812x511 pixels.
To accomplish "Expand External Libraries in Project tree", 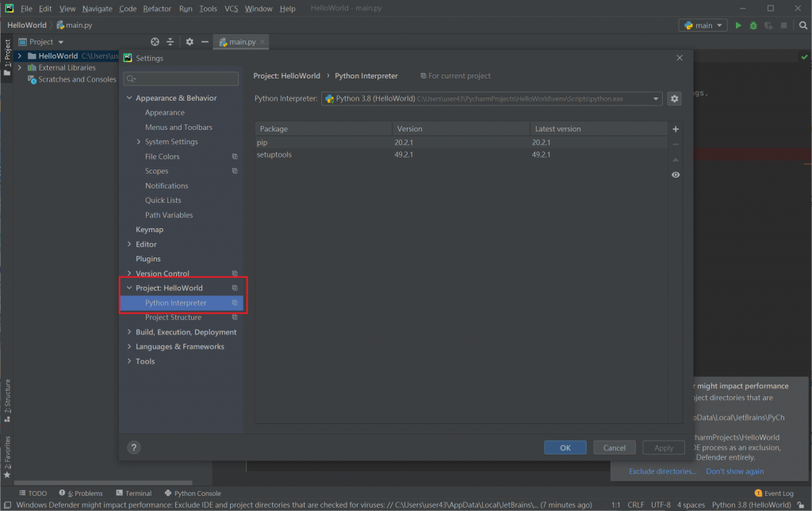I will [x=20, y=68].
